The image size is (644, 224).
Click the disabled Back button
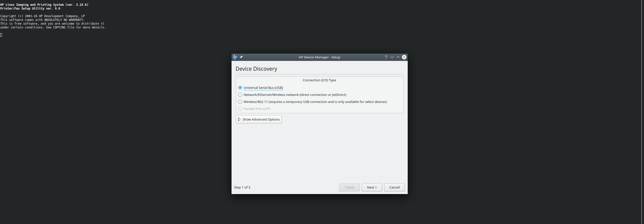[349, 187]
